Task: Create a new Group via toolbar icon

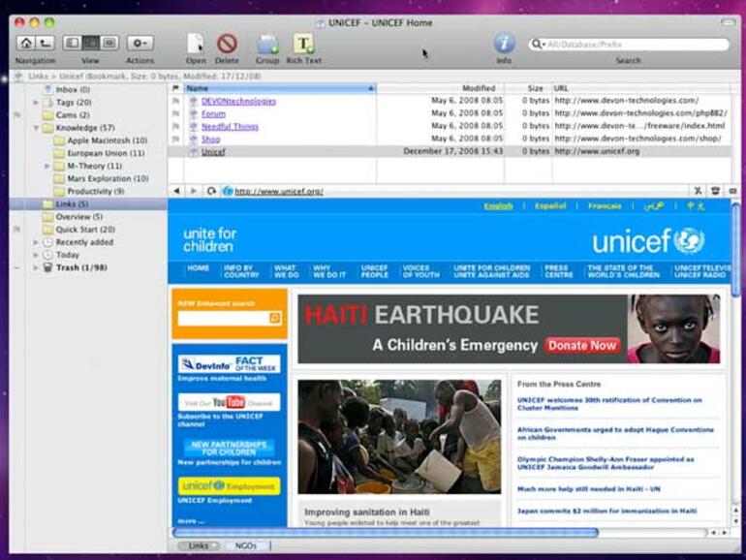Action: click(x=267, y=44)
